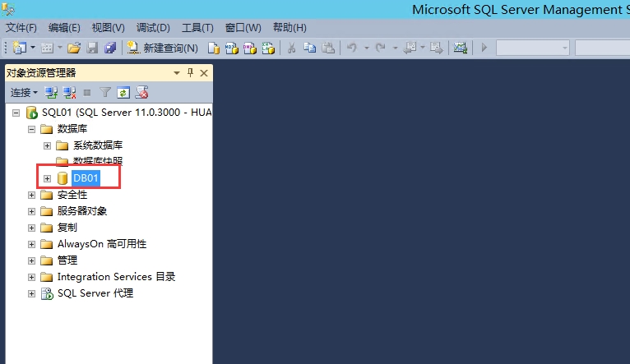Click the XMLA query icon
The width and height of the screenshot is (630, 364).
tap(268, 48)
